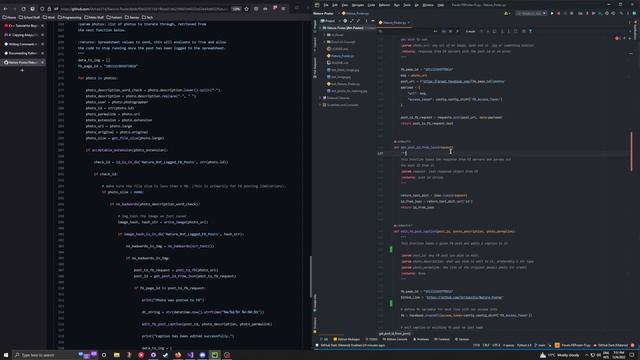Open the Git tool window tab
640x360 pixels.
coord(324,340)
